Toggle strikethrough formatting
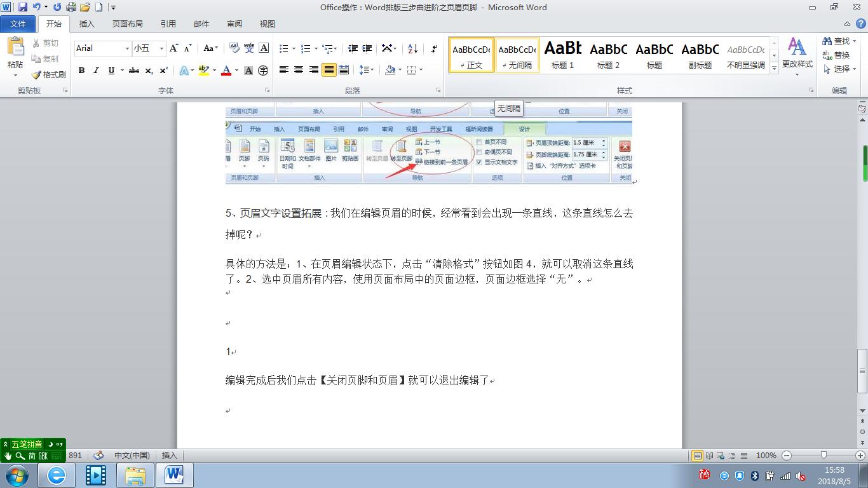 click(x=133, y=71)
